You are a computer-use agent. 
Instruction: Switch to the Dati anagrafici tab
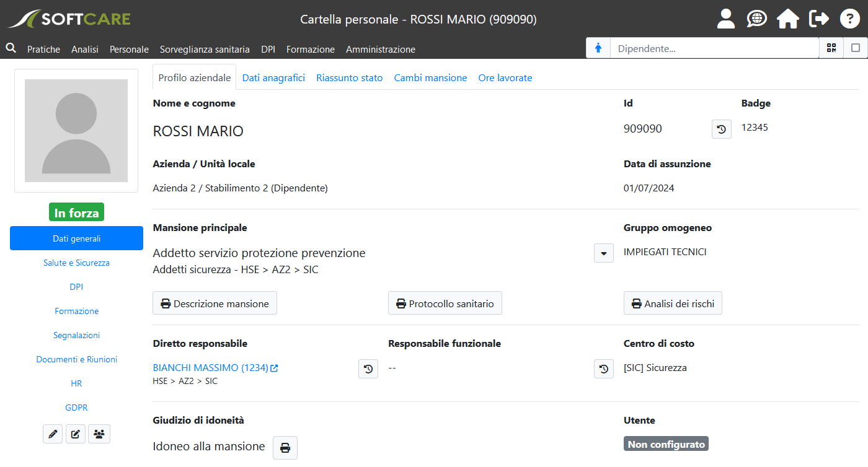pos(273,78)
